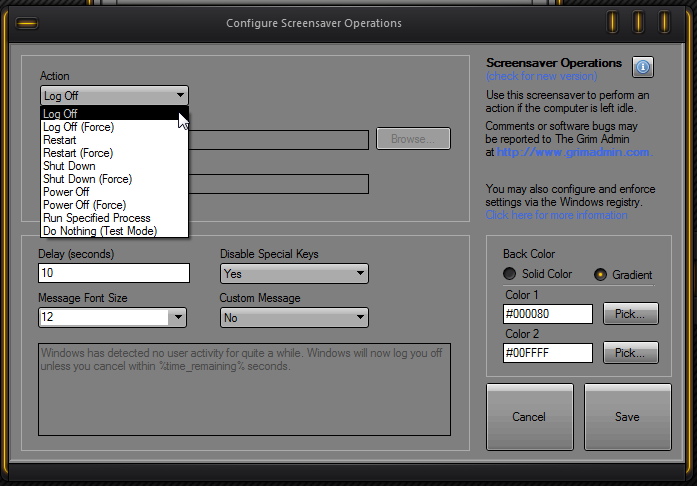Viewport: 697px width, 486px height.
Task: Open the info icon beside Screensaver Operations
Action: (x=643, y=67)
